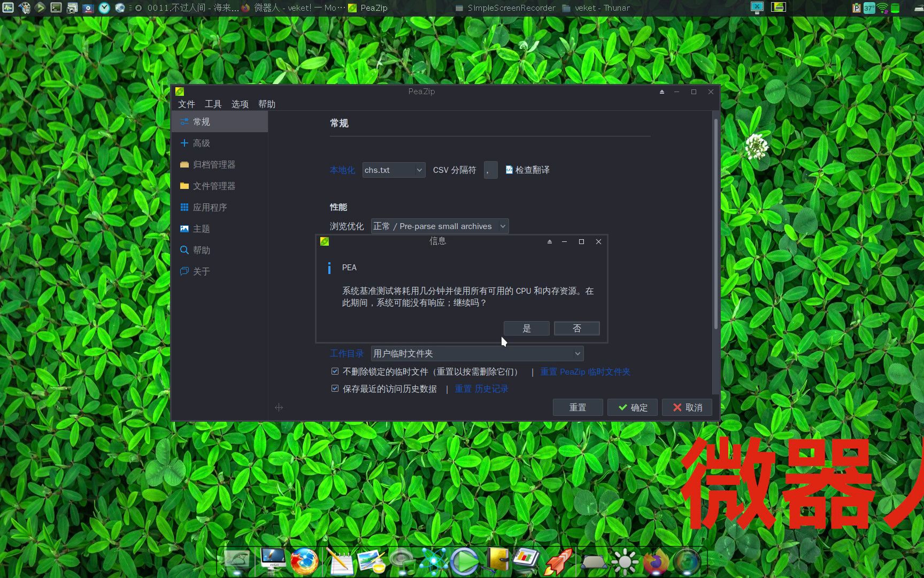Click the green disk storage tray icon

(895, 8)
